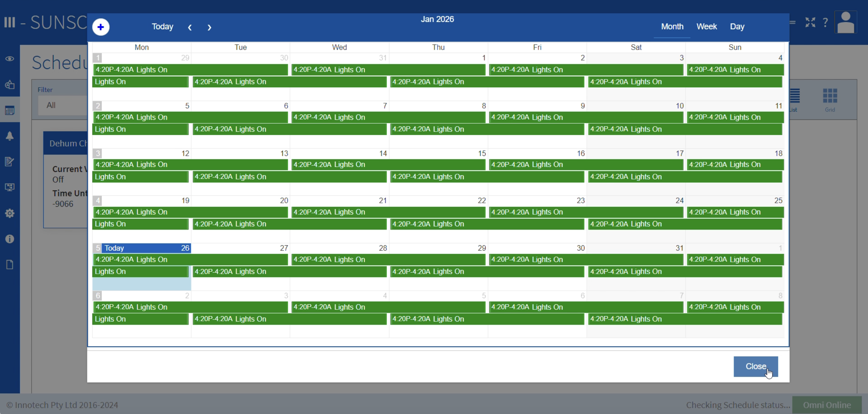Click the user profile avatar icon
The image size is (868, 414).
point(845,23)
